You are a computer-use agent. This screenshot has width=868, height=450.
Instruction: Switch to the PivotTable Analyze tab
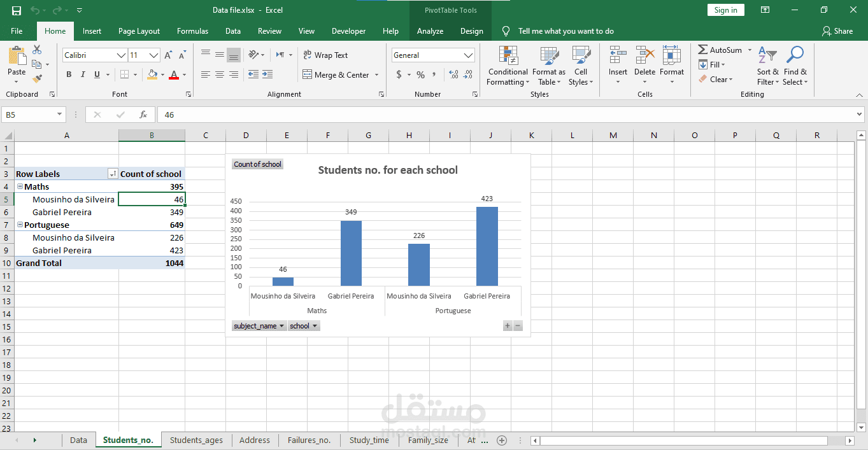pyautogui.click(x=430, y=31)
